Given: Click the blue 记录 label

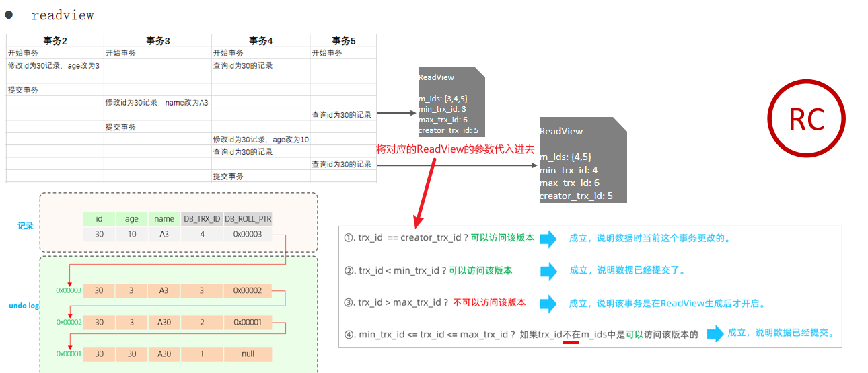Looking at the screenshot, I should [x=26, y=226].
